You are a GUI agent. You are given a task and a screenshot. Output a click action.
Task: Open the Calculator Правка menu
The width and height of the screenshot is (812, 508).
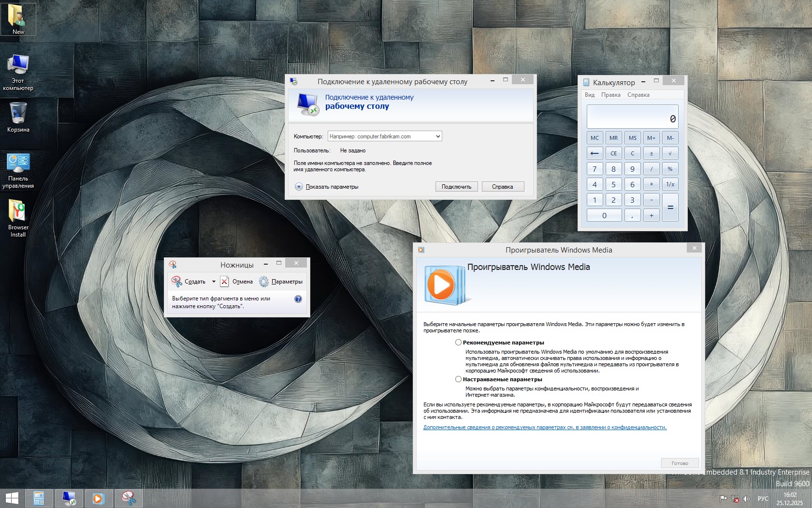[x=610, y=95]
